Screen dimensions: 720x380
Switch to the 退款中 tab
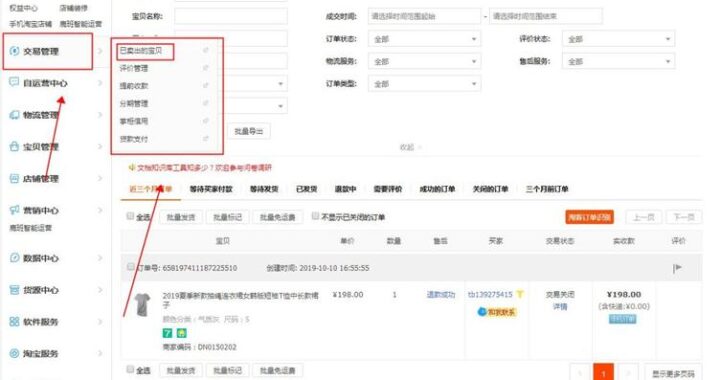coord(345,189)
